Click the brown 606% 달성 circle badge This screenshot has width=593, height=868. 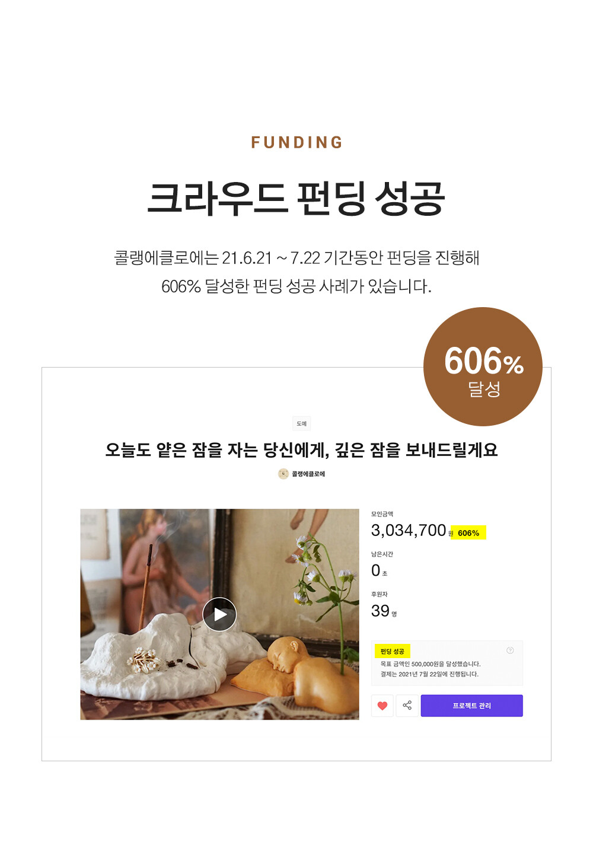click(483, 366)
